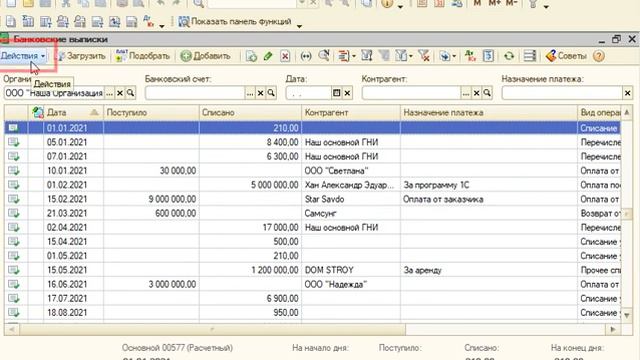Screen dimensions: 640x360
Task: Click the second icon in the second toolbar row
Action: [x=28, y=22]
